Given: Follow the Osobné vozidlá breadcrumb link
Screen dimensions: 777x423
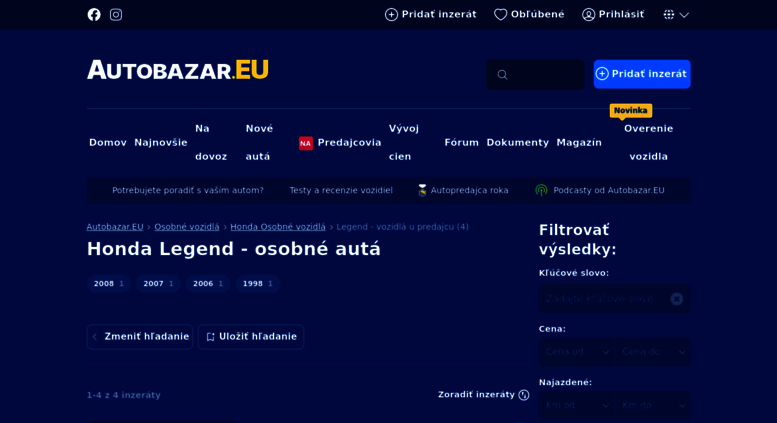Looking at the screenshot, I should 187,227.
